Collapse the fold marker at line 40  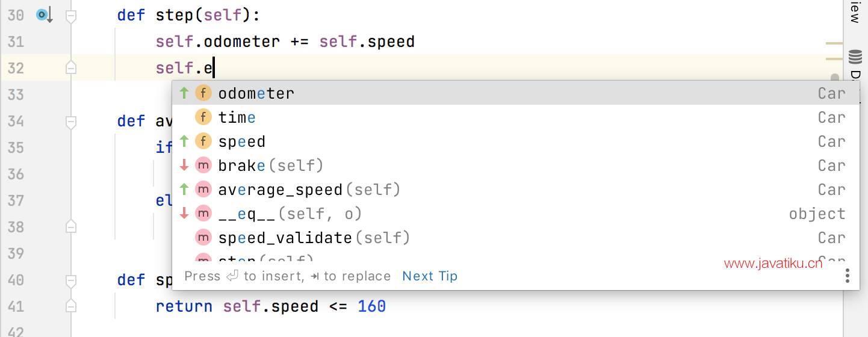point(71,280)
